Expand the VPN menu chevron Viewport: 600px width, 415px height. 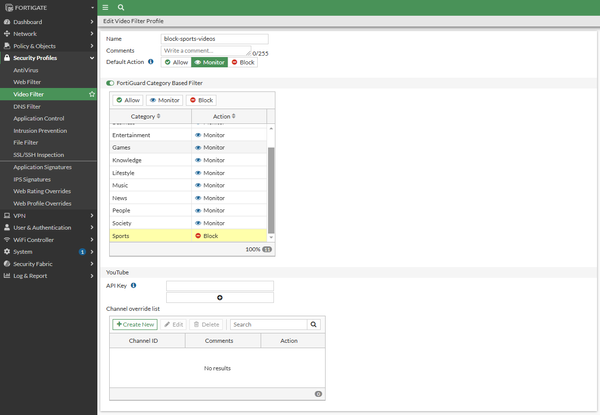92,216
